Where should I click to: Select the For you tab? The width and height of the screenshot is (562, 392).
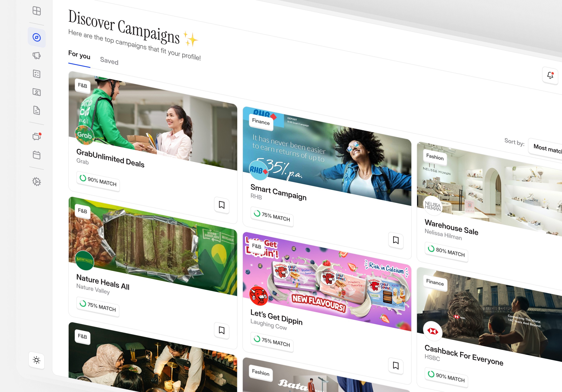[79, 55]
